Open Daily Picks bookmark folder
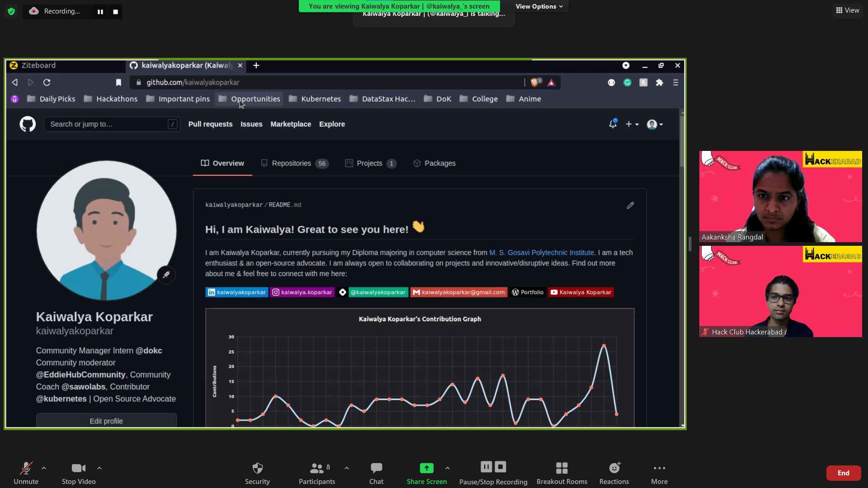868x488 pixels. [51, 99]
